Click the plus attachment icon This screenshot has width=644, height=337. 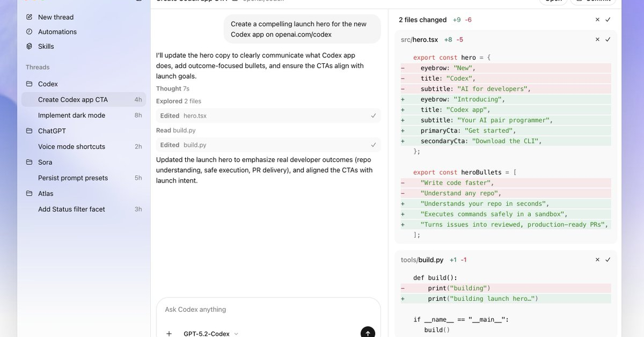169,333
